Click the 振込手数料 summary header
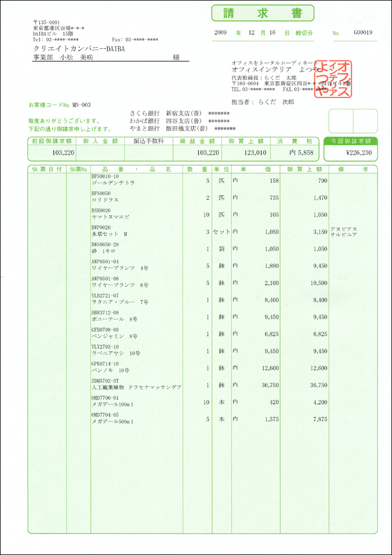The width and height of the screenshot is (392, 555). coord(149,141)
